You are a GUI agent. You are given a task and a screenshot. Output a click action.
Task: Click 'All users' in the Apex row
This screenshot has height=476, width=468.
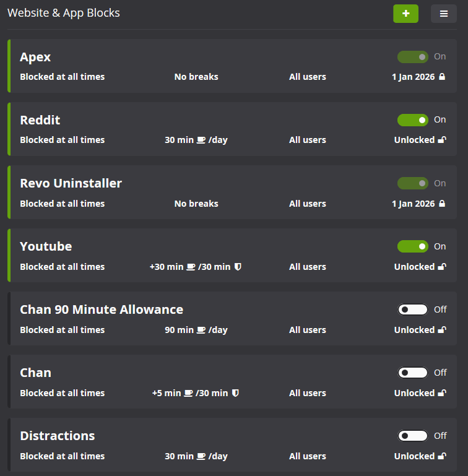[x=307, y=77]
